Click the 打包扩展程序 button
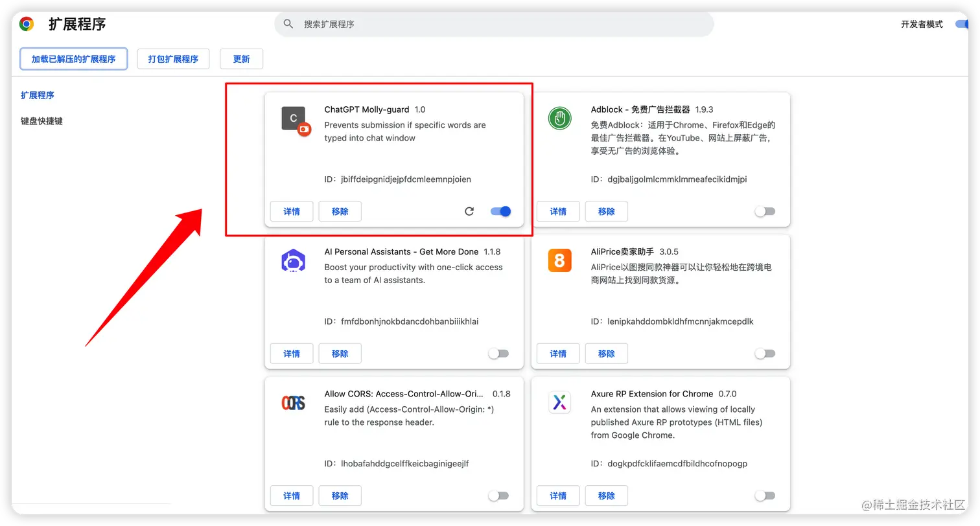 (173, 59)
